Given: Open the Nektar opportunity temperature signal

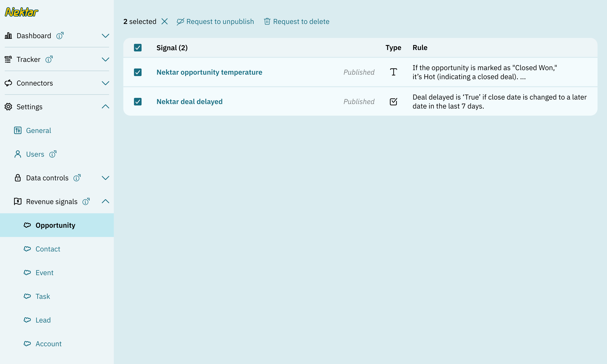Looking at the screenshot, I should coord(209,72).
